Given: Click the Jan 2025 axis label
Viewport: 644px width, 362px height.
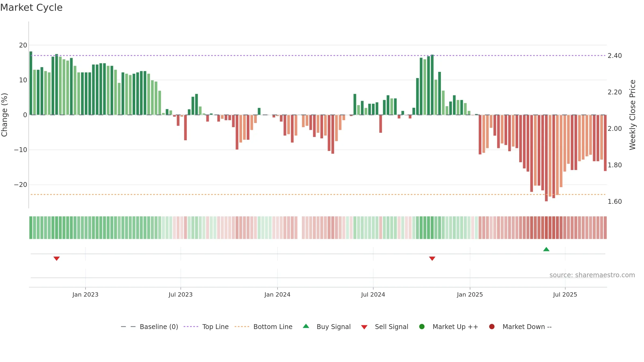Looking at the screenshot, I should (x=470, y=295).
